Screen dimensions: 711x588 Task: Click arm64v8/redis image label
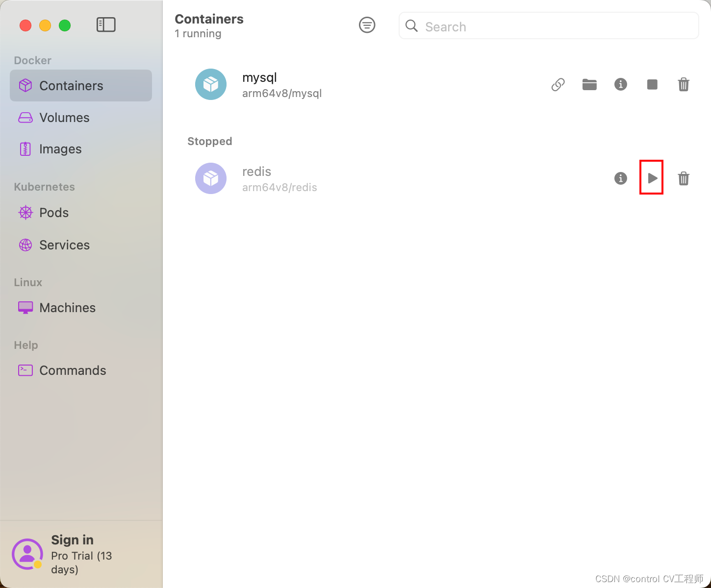279,187
